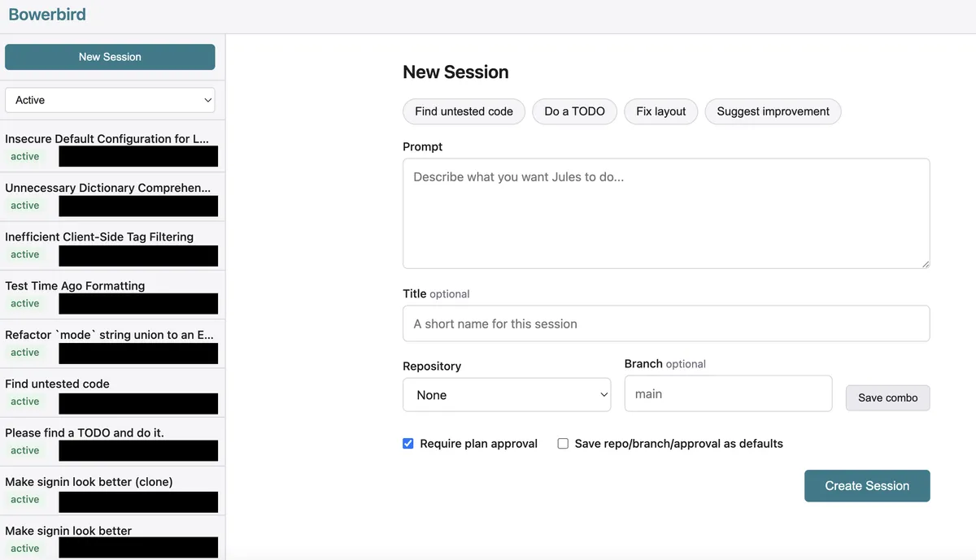Expand the Repository dropdown set to None
976x560 pixels.
507,395
